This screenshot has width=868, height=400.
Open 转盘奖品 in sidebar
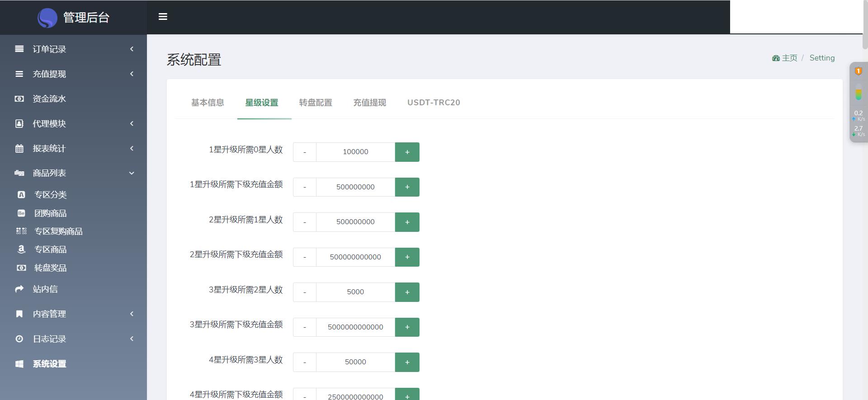tap(51, 268)
